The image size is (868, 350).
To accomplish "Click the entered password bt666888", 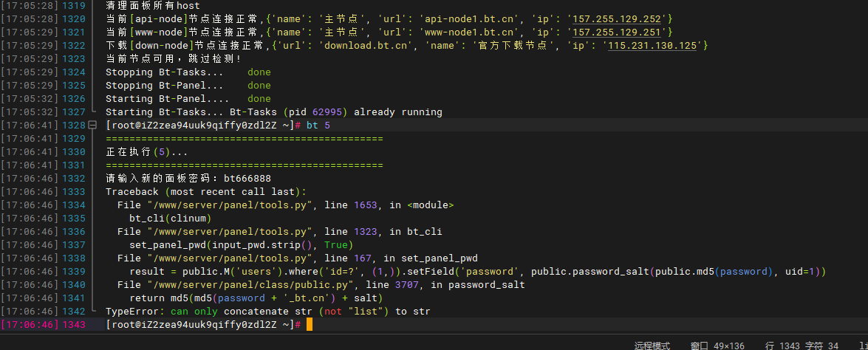I will pyautogui.click(x=247, y=179).
